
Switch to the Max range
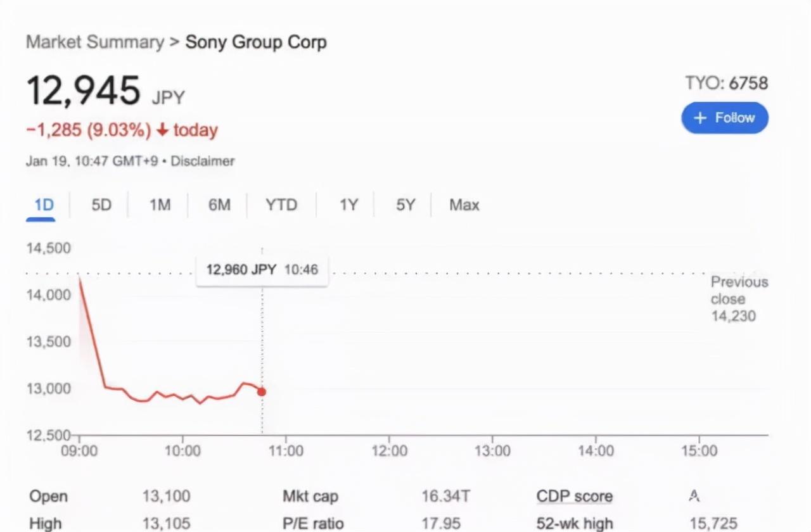point(464,205)
